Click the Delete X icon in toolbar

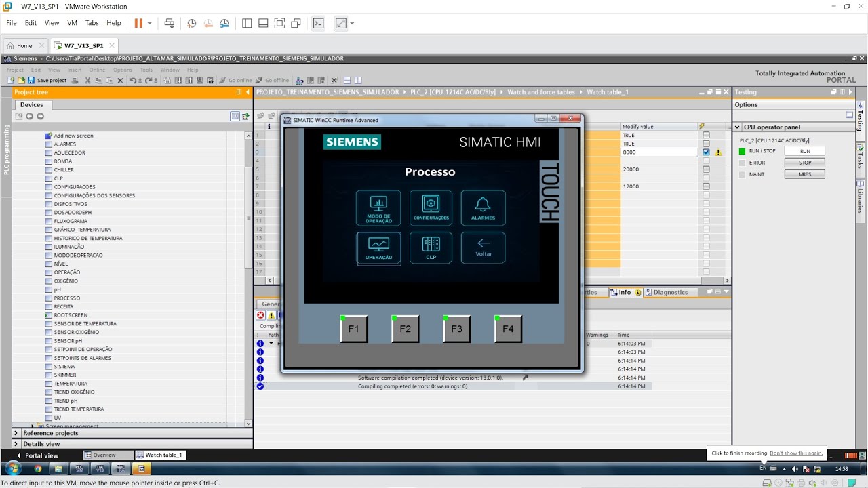coord(121,80)
